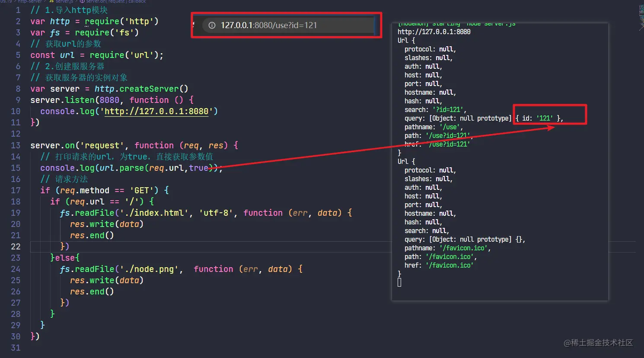Click require('http') on line 2
The width and height of the screenshot is (644, 358).
tap(122, 21)
